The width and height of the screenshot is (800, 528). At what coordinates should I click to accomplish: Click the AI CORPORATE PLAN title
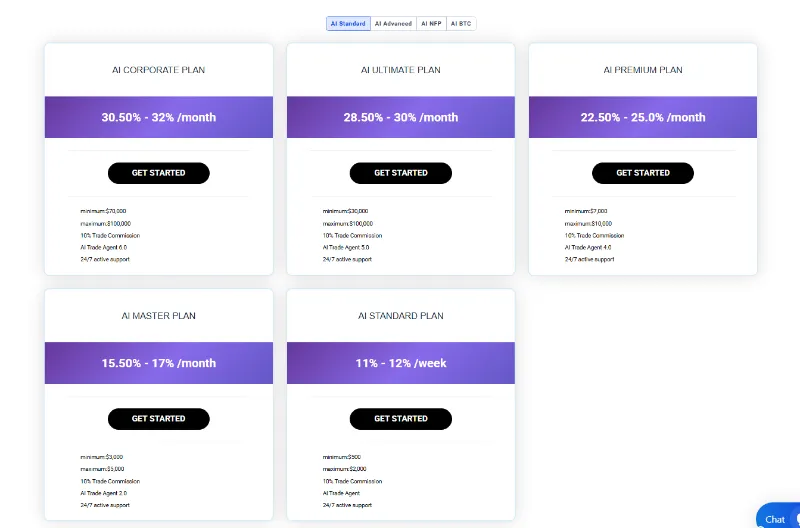[159, 70]
